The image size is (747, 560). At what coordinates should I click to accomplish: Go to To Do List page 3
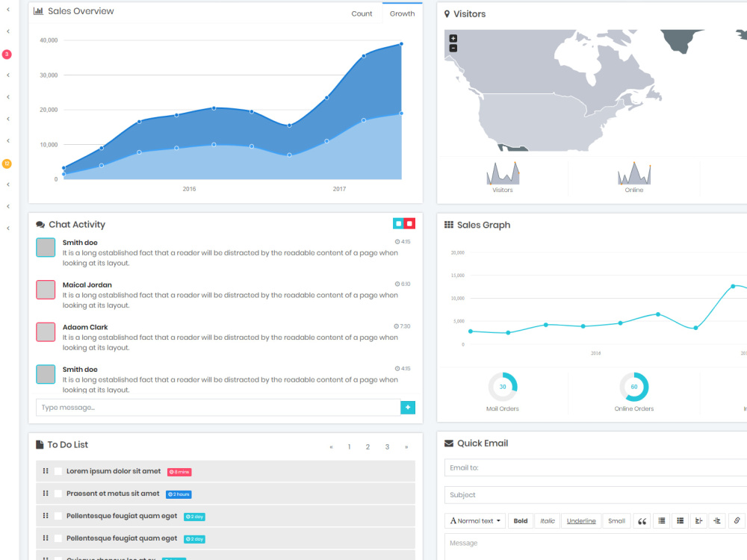[x=387, y=447]
